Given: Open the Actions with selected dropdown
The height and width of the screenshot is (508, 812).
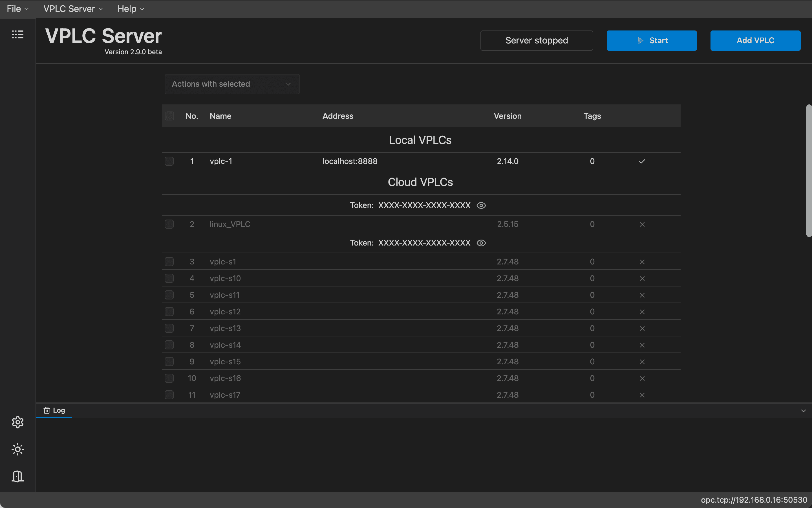Looking at the screenshot, I should (x=232, y=84).
